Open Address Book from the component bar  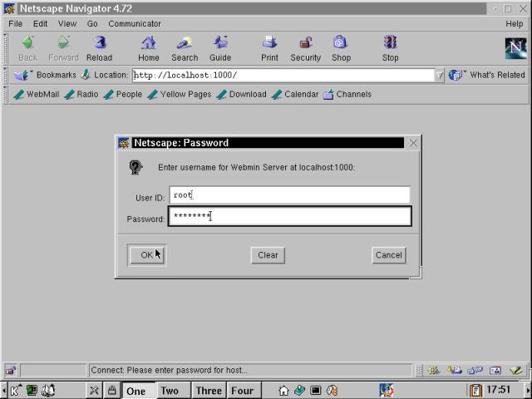pyautogui.click(x=495, y=370)
